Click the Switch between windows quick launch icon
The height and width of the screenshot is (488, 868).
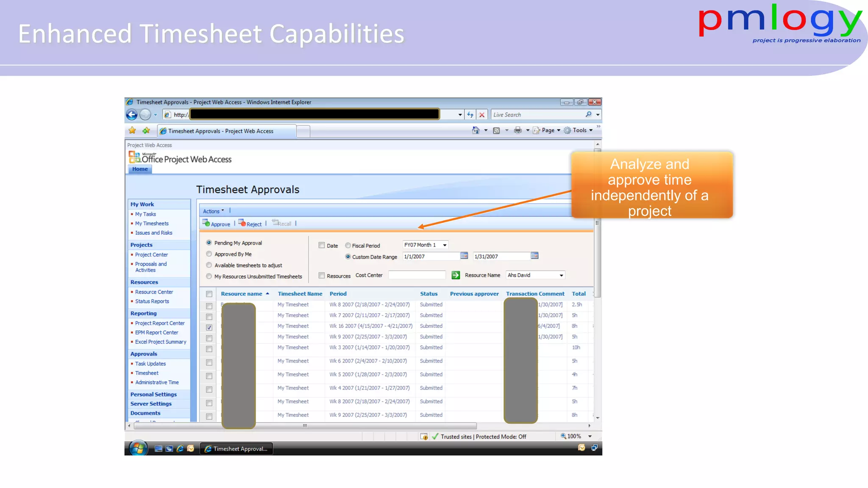[169, 449]
